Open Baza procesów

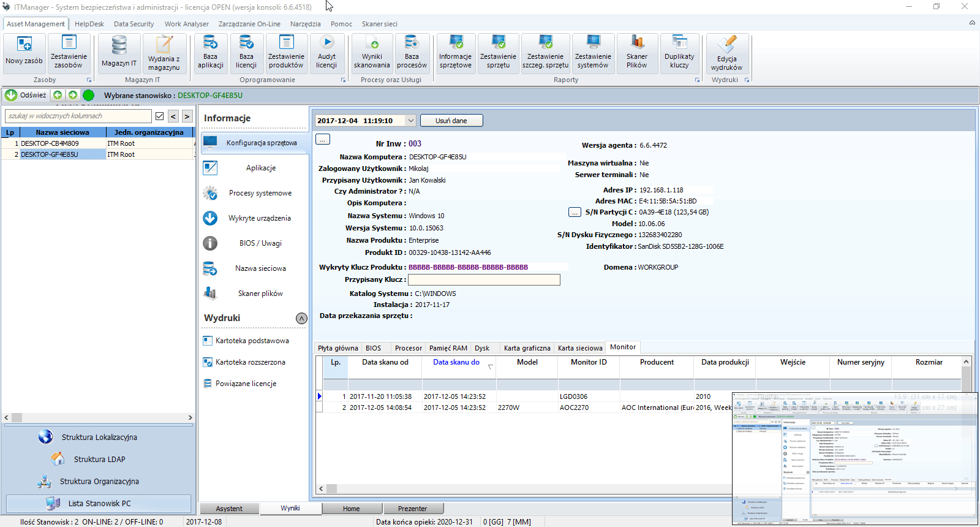(412, 53)
